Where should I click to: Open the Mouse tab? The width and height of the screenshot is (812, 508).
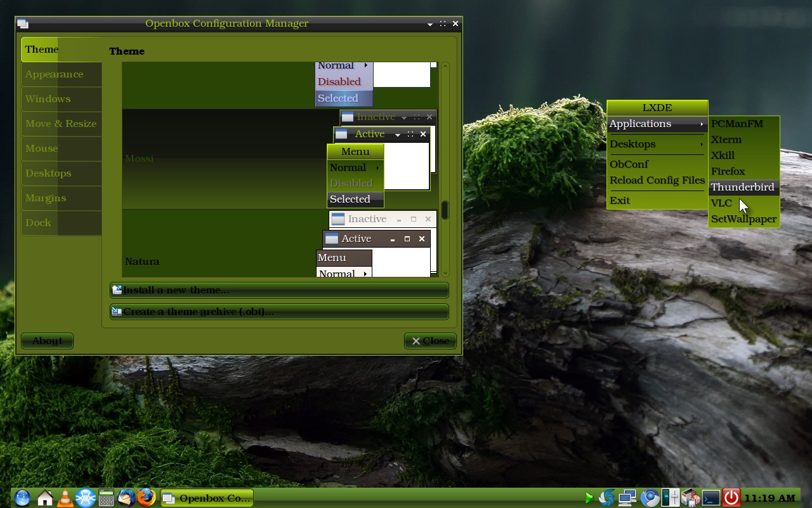pyautogui.click(x=61, y=149)
